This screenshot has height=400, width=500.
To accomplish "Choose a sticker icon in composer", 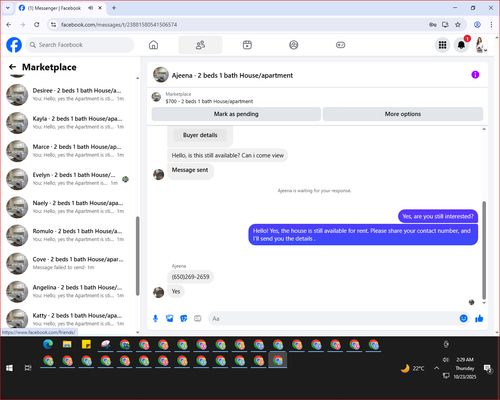I will point(184,319).
